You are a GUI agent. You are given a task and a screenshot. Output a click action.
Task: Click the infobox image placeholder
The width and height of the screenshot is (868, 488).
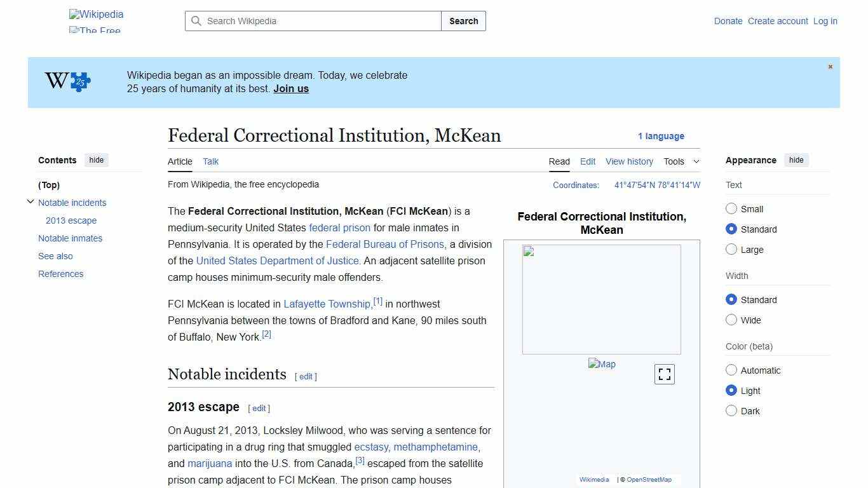pos(601,299)
